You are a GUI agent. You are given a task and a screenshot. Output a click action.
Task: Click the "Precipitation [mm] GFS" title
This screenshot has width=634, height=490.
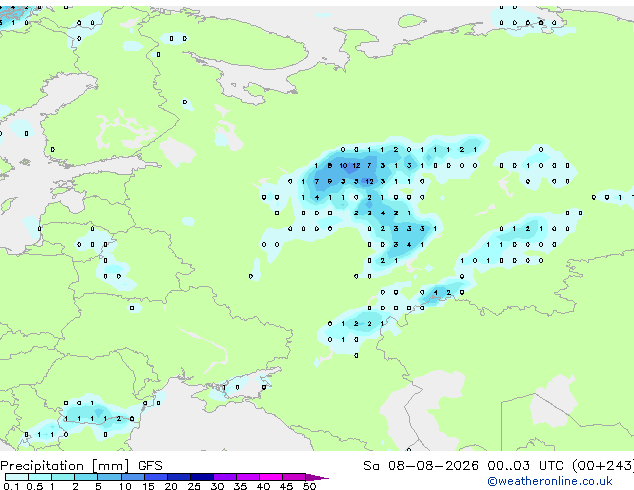tap(81, 466)
